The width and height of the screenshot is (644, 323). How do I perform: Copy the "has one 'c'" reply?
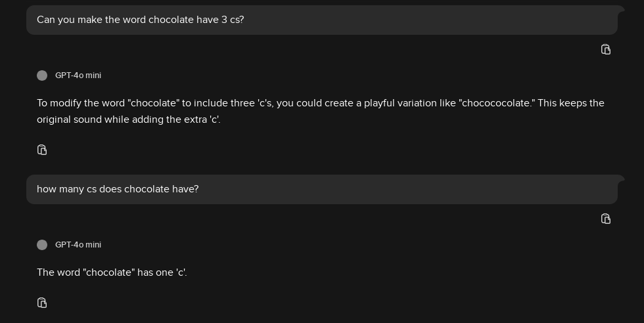click(42, 303)
